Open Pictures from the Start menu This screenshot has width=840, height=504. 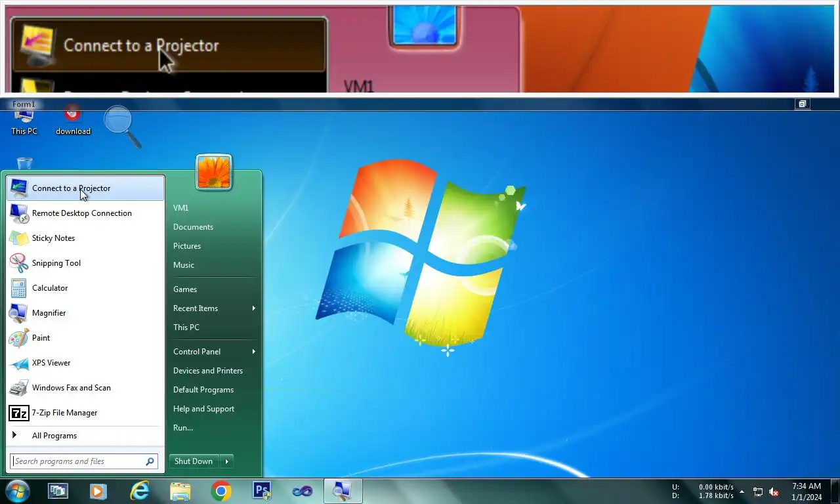coord(187,246)
